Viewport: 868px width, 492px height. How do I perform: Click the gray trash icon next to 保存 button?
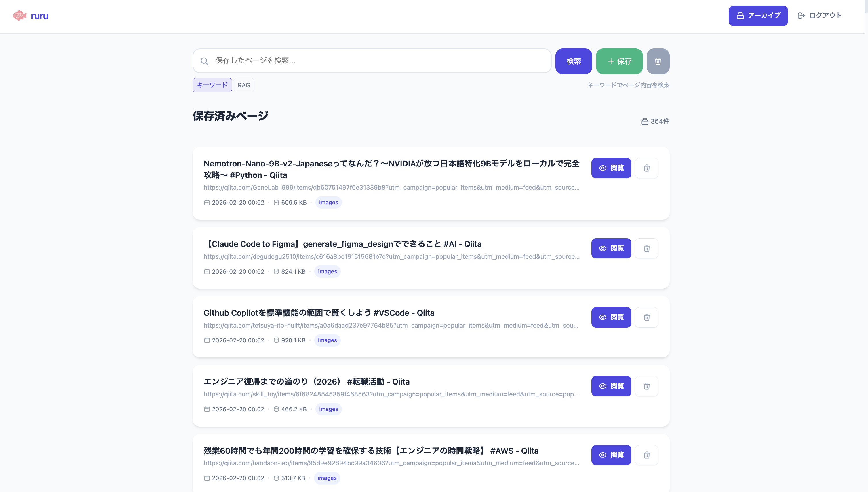(658, 61)
